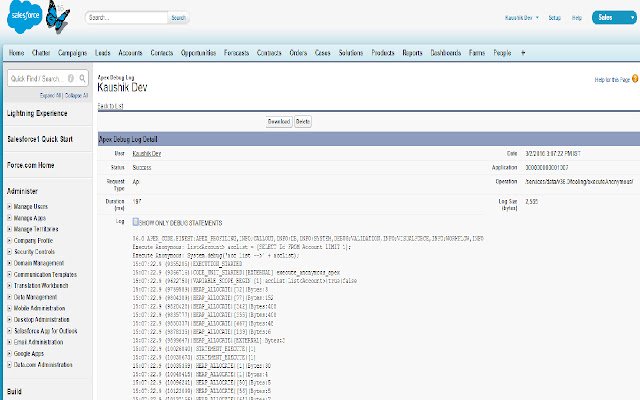Open Salesforce App for Outlook sidebar item

coord(46,331)
